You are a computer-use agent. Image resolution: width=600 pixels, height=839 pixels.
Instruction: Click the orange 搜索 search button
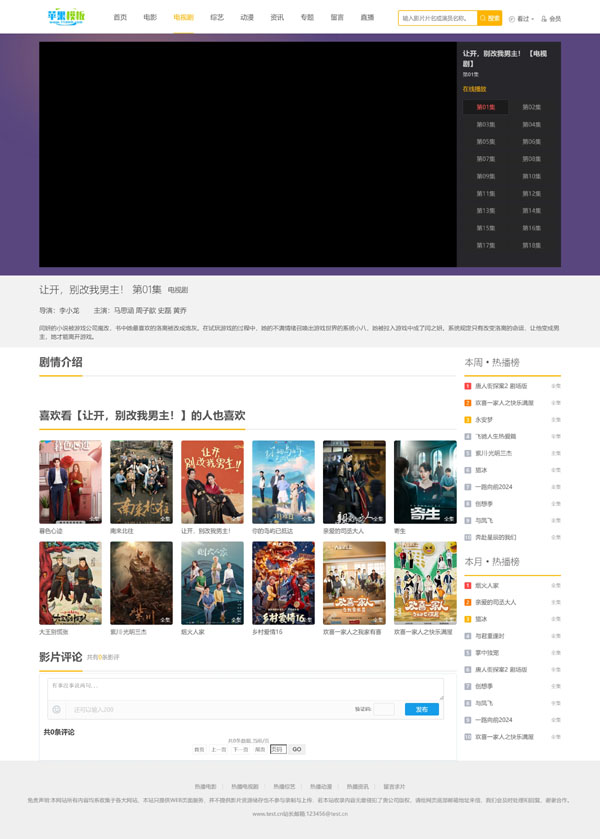[490, 18]
